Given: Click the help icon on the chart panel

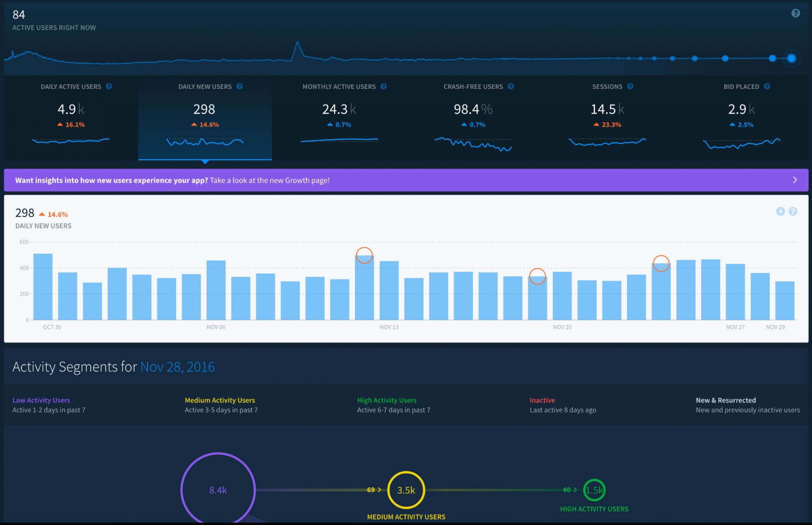Looking at the screenshot, I should pyautogui.click(x=793, y=211).
